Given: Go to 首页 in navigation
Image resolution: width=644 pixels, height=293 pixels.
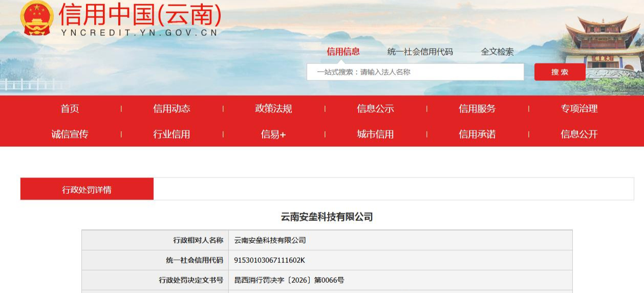Looking at the screenshot, I should click(x=70, y=108).
